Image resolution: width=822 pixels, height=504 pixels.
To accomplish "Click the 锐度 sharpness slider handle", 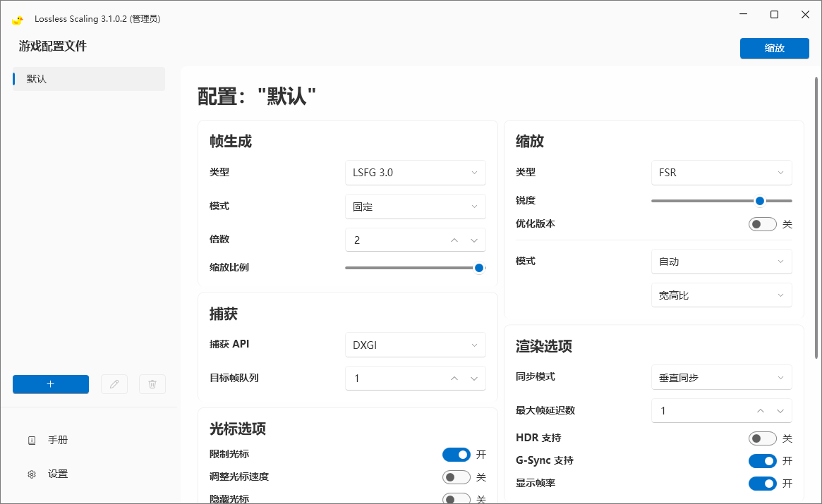I will click(760, 201).
